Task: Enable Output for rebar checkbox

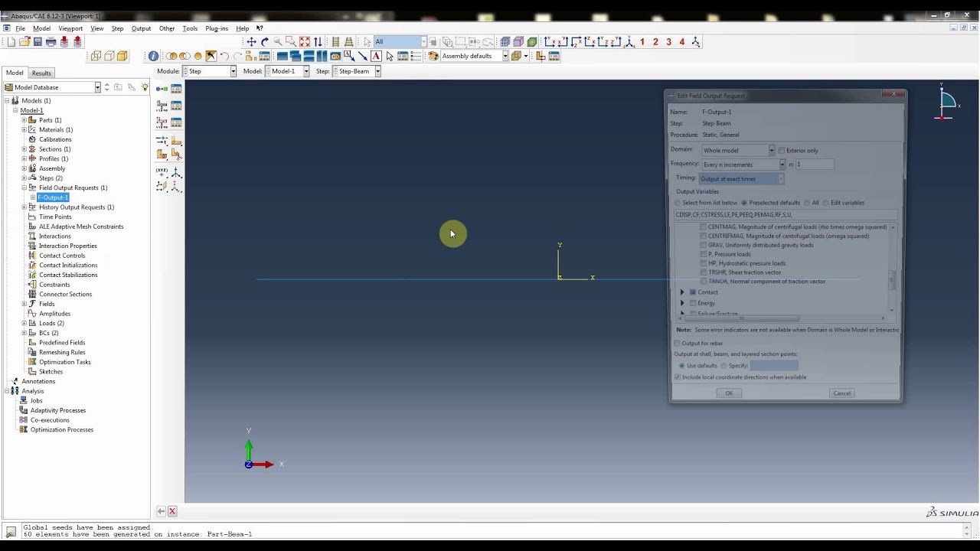Action: click(677, 343)
